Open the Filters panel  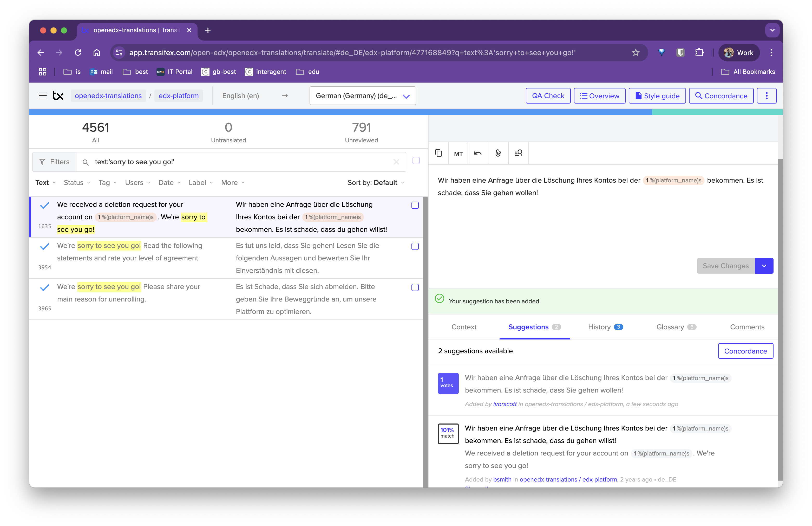point(54,162)
